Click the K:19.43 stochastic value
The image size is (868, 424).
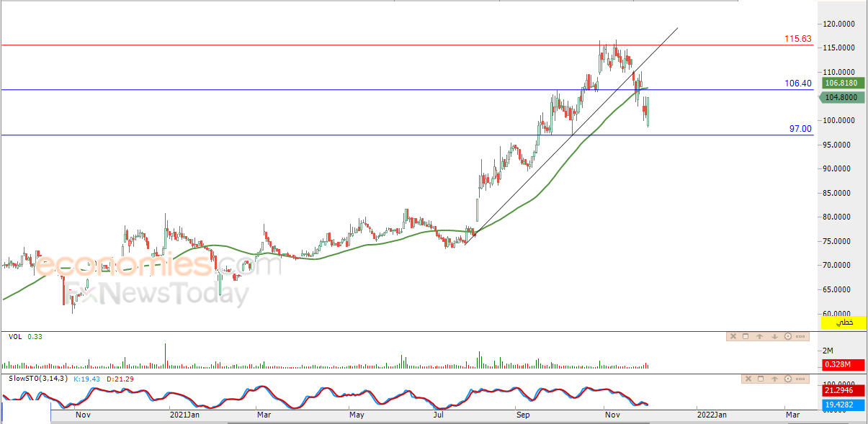87,379
